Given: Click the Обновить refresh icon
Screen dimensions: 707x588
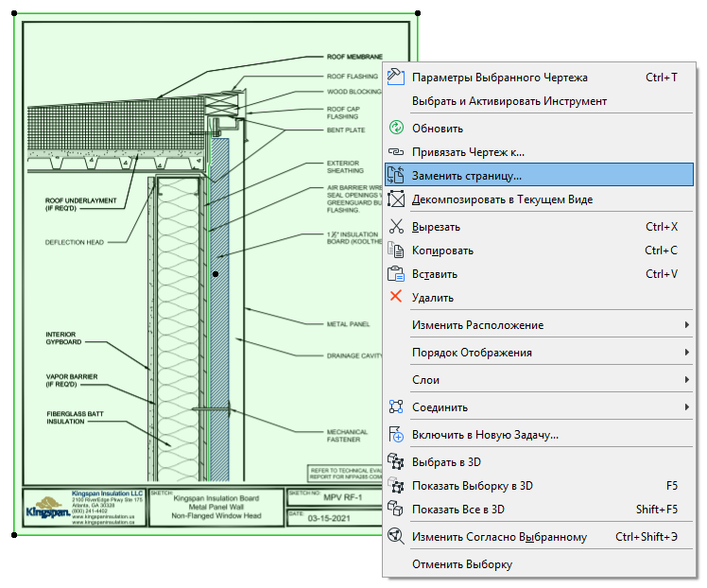Looking at the screenshot, I should [x=397, y=129].
